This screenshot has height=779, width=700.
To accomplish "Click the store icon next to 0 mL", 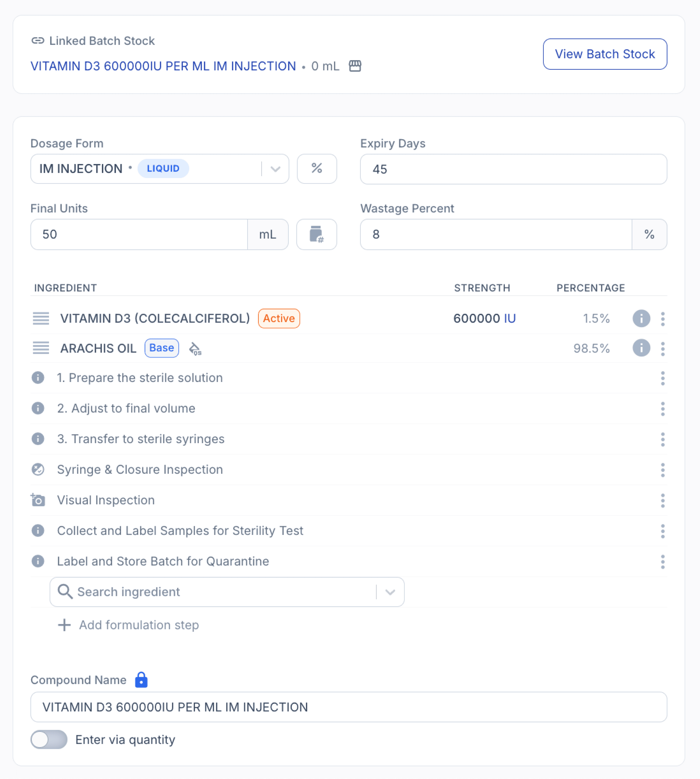I will (355, 66).
